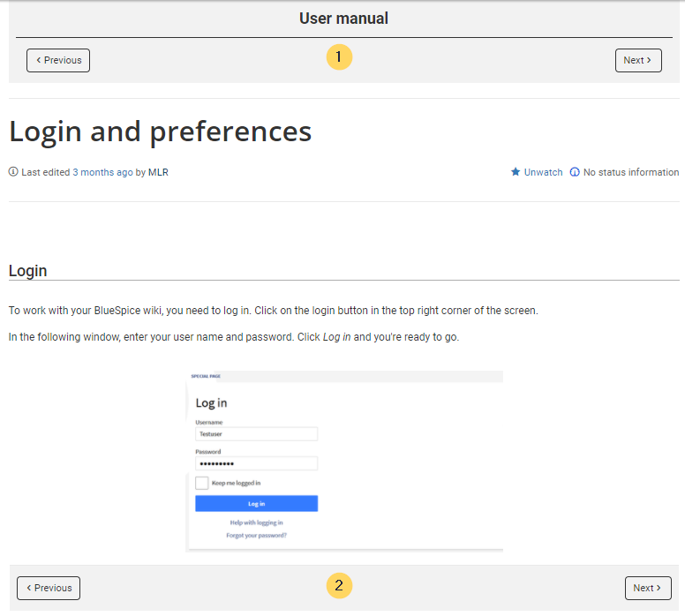Open the 3 months ago revision link
This screenshot has width=685, height=616.
tap(102, 172)
